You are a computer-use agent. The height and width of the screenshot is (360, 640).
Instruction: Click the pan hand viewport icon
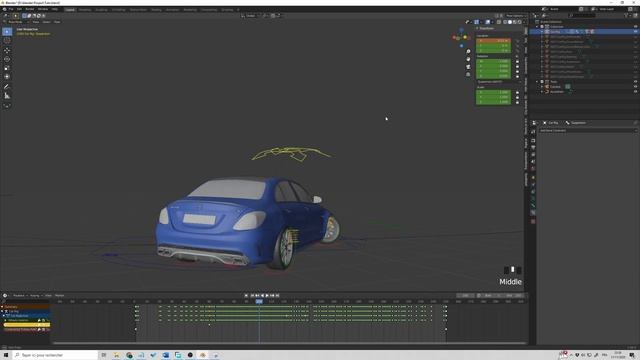(x=468, y=59)
